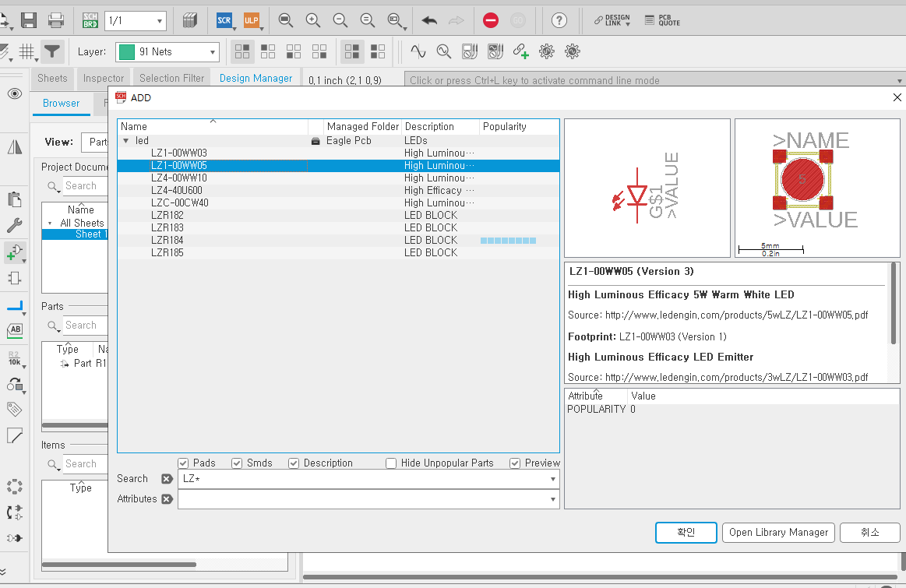Click the Design Link icon
906x588 pixels.
(x=612, y=21)
